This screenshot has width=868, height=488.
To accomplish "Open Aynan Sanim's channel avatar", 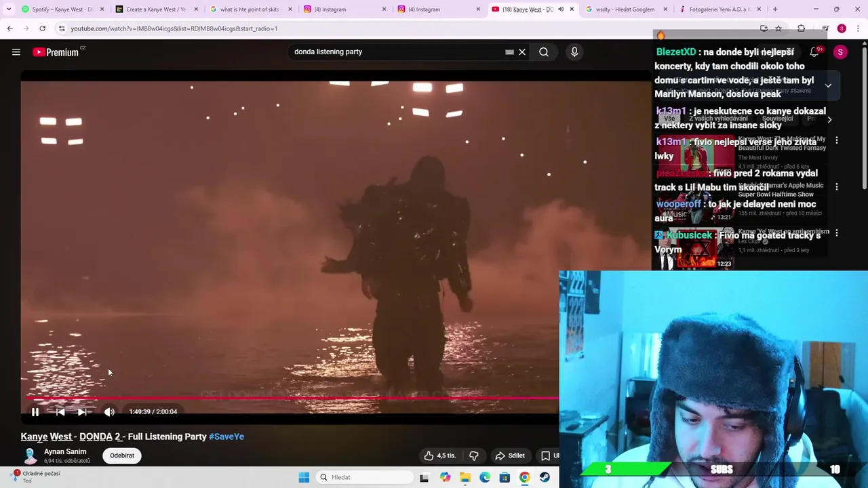I will pos(30,455).
